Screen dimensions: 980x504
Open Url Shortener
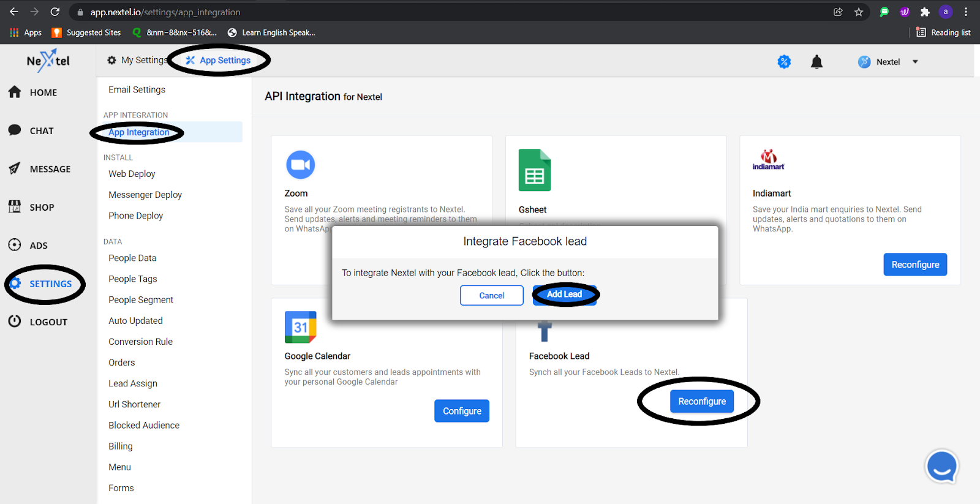(x=134, y=404)
